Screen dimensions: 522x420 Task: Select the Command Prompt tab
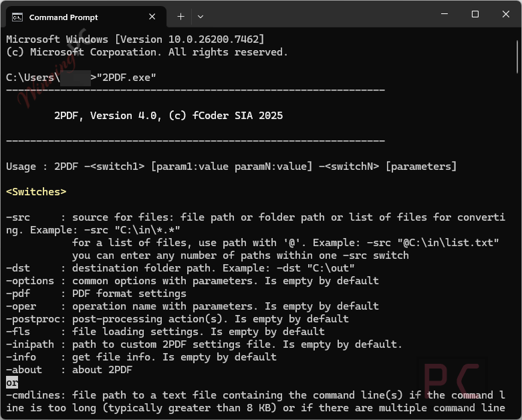point(86,17)
